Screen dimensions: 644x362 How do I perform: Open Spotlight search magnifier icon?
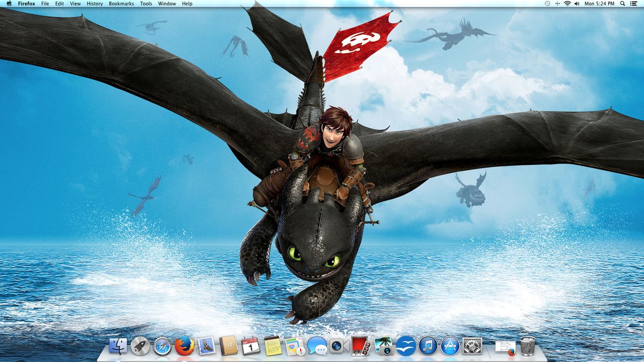tap(622, 4)
